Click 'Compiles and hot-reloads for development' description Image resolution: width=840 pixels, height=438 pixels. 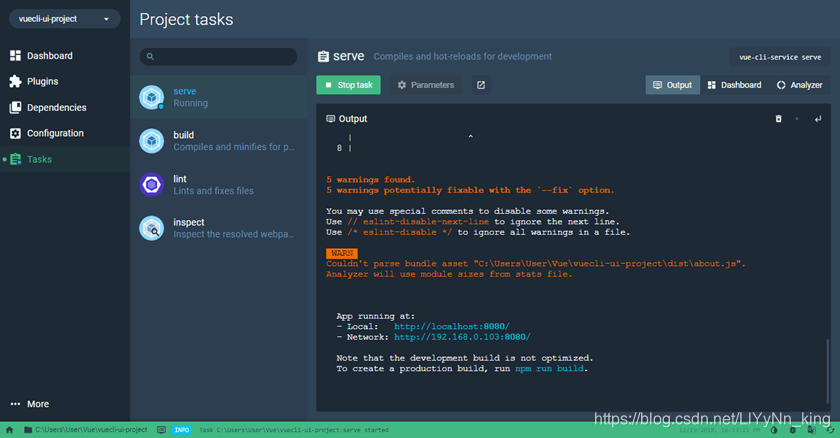coord(462,56)
